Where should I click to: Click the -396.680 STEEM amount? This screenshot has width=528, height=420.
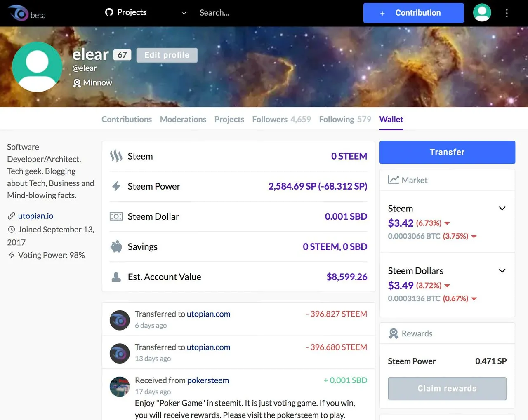coord(336,347)
